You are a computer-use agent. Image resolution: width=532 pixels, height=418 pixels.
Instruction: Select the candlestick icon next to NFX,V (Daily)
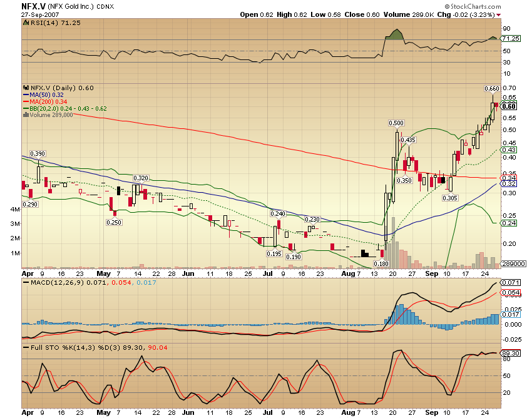coord(26,88)
